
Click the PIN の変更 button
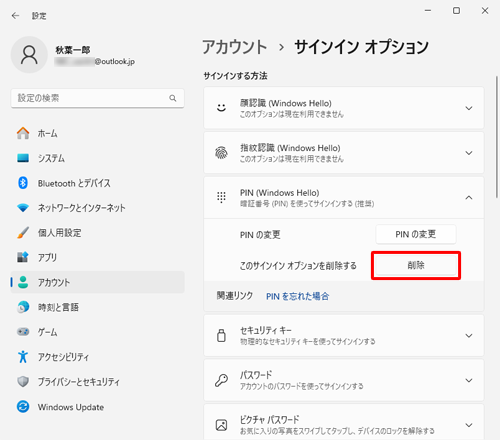(416, 234)
